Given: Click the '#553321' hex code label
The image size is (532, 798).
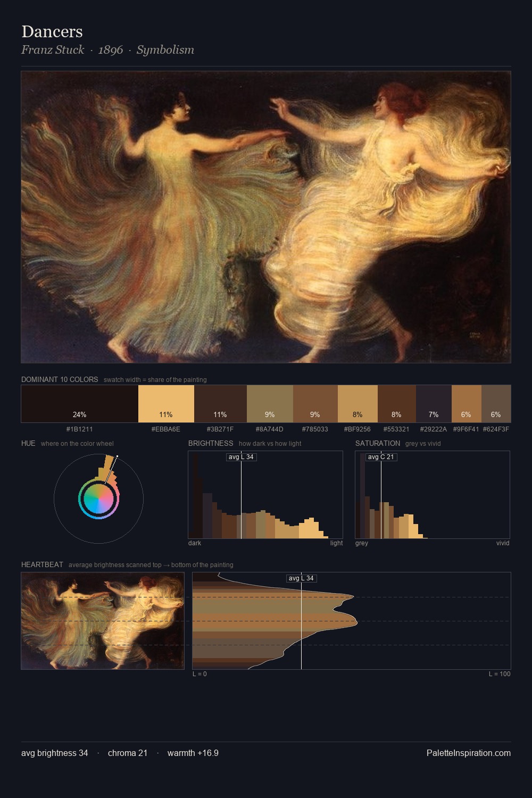Looking at the screenshot, I should click(x=397, y=429).
